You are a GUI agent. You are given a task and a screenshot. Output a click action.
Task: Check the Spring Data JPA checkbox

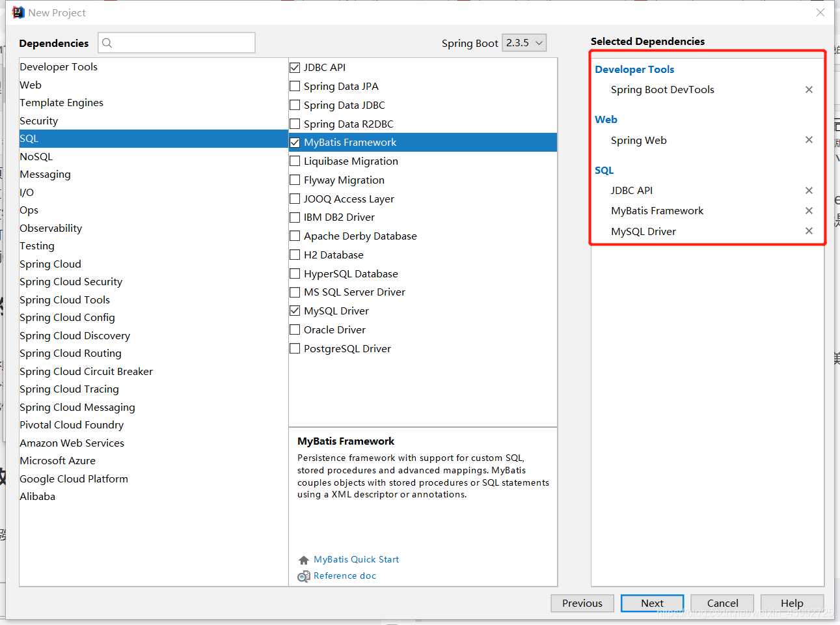pyautogui.click(x=295, y=86)
